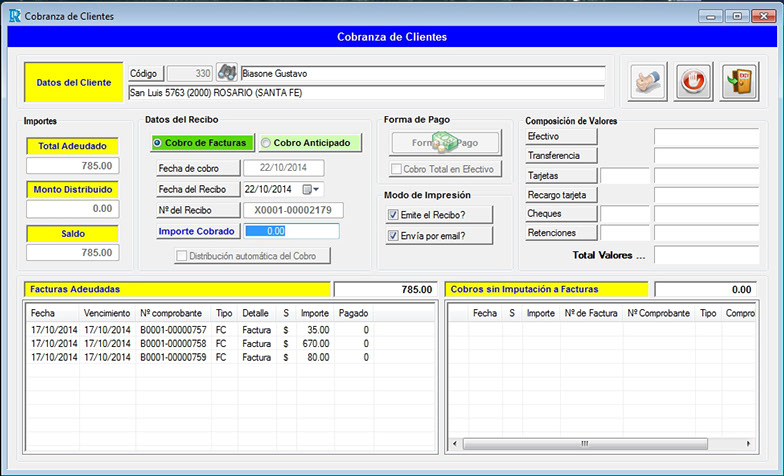Select the Cobro Anticipado option
The image size is (784, 476).
[309, 143]
